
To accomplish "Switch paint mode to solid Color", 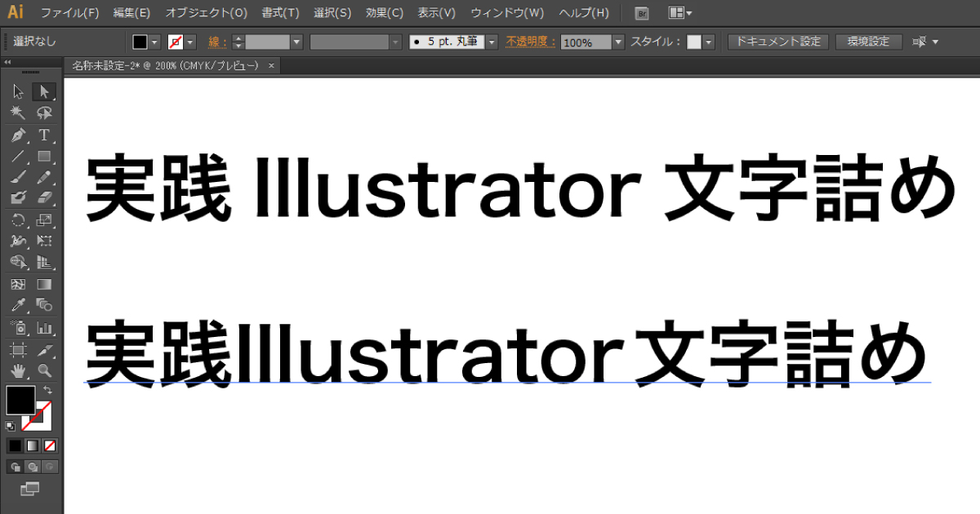I will [x=15, y=445].
